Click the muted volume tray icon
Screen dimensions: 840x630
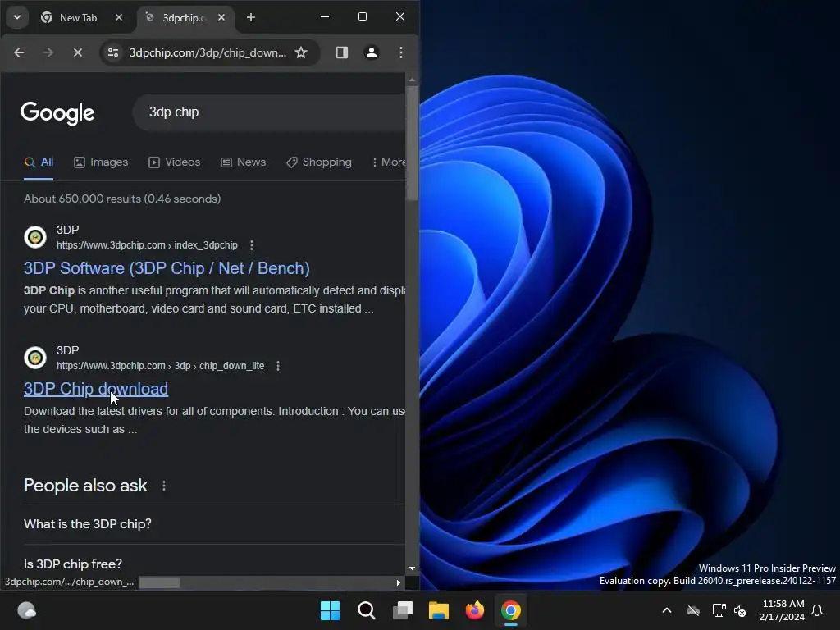point(740,610)
